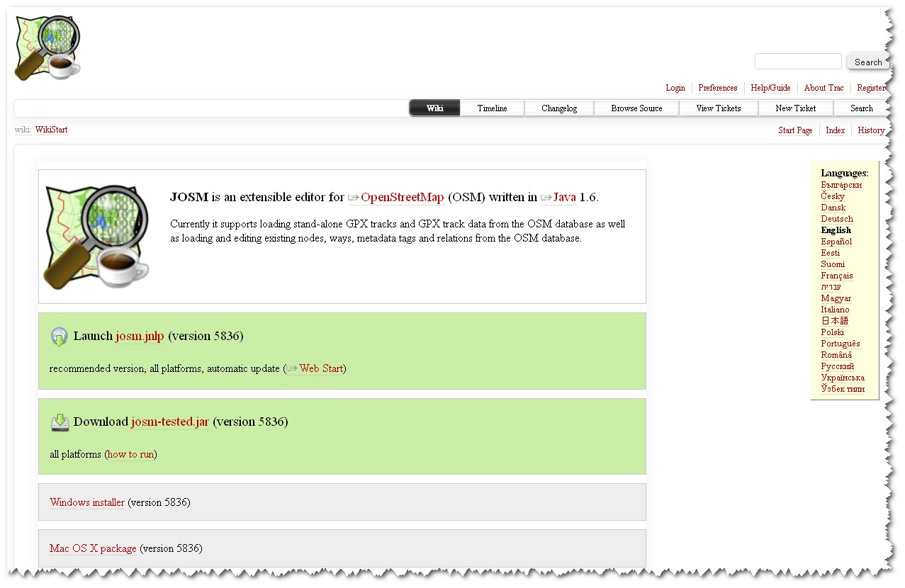Open the 'how to run' link
Screen dimensions: 905x588
coord(130,455)
